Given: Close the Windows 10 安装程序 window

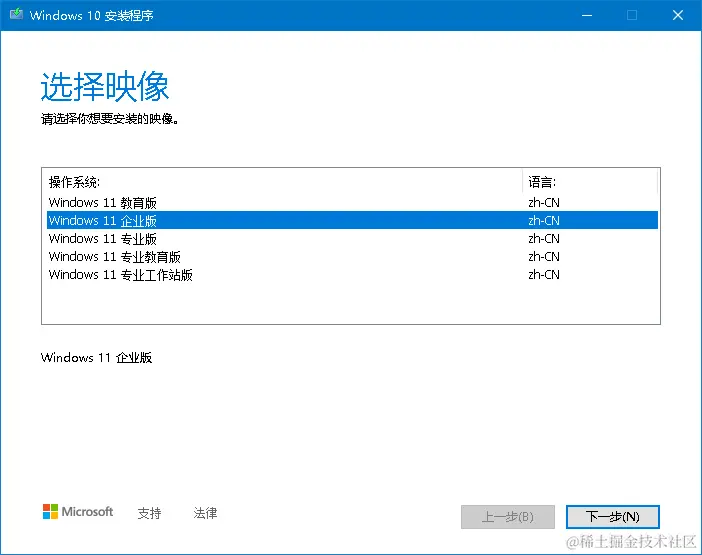Looking at the screenshot, I should 678,15.
